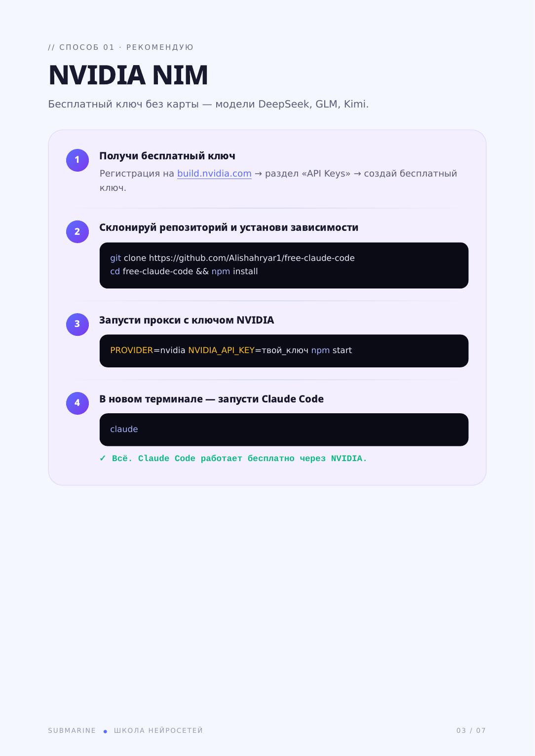Click the NVIDIA NIM main heading

(128, 75)
